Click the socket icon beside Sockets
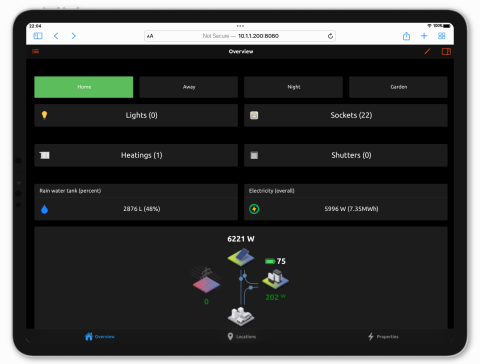The height and width of the screenshot is (364, 480). tap(254, 115)
